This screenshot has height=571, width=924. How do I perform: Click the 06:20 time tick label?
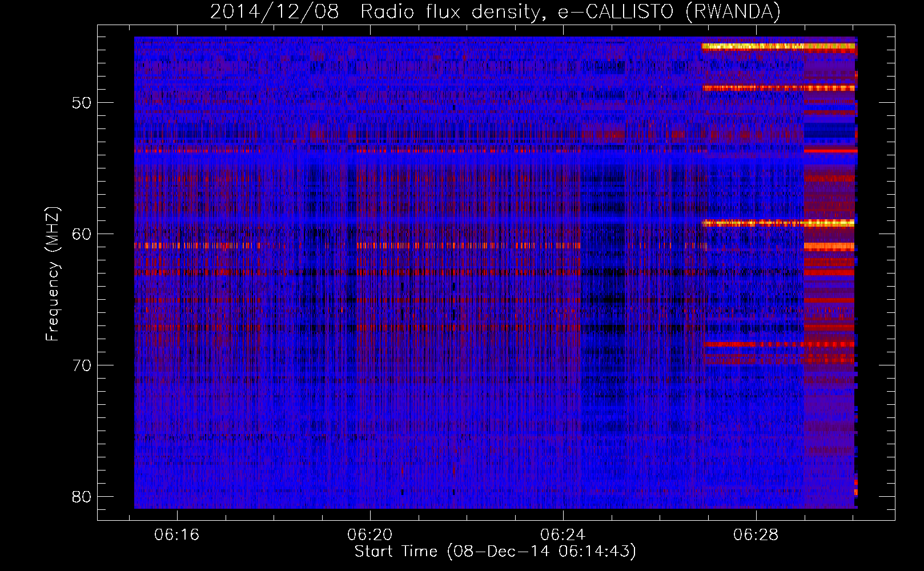(x=370, y=535)
